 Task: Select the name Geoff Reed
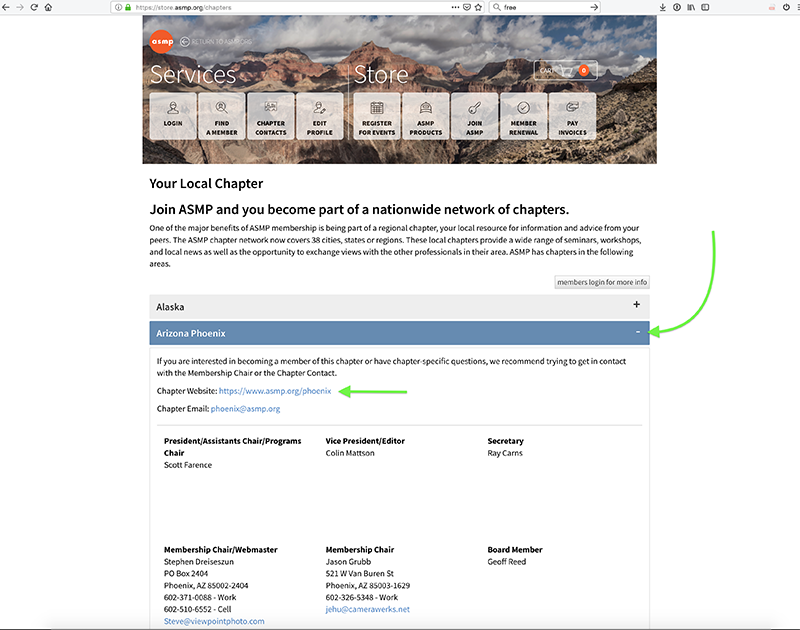tap(507, 562)
